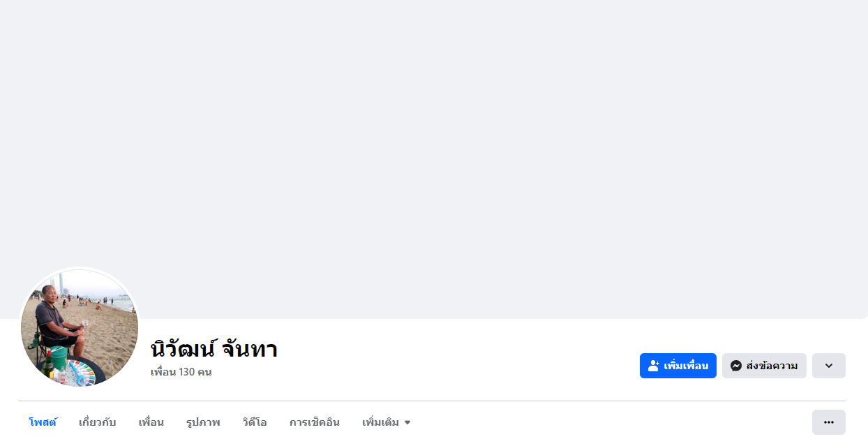Open the เพื่อน tab in profile navigation
Image resolution: width=868 pixels, height=439 pixels.
tap(151, 422)
